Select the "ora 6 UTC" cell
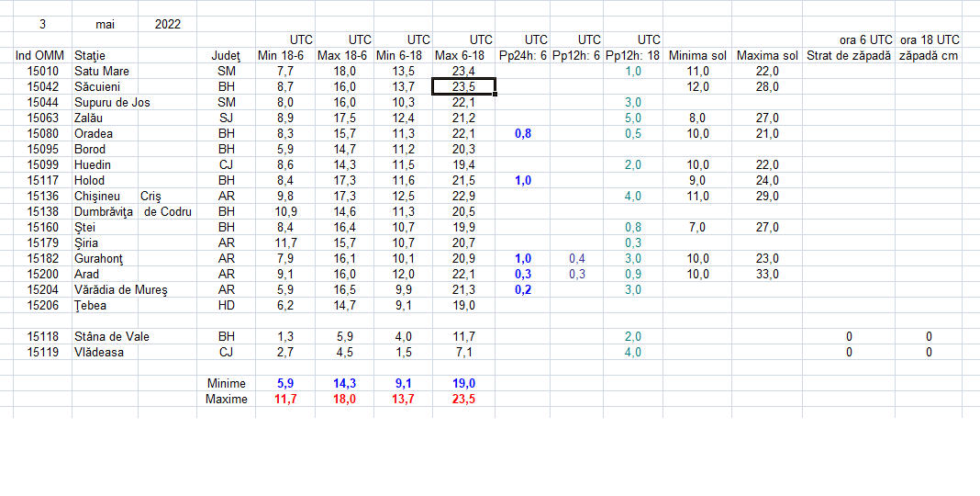 tap(849, 40)
